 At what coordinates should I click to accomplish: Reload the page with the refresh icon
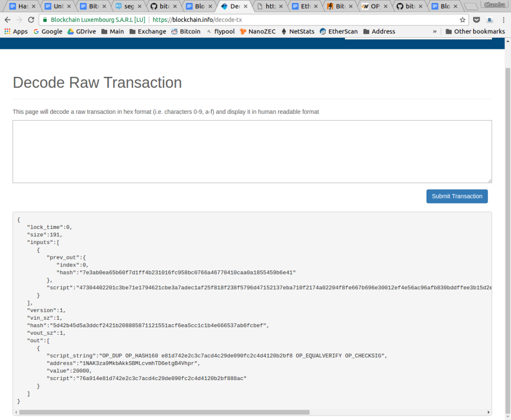click(x=31, y=20)
